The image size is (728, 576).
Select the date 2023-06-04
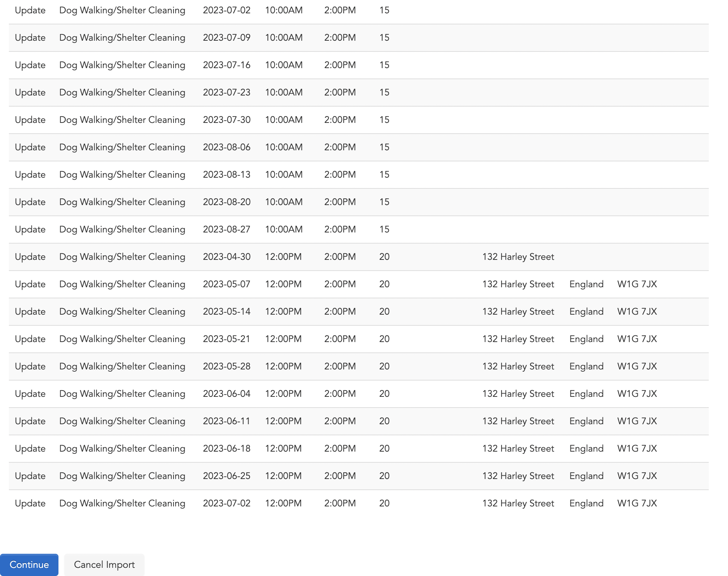coord(227,394)
